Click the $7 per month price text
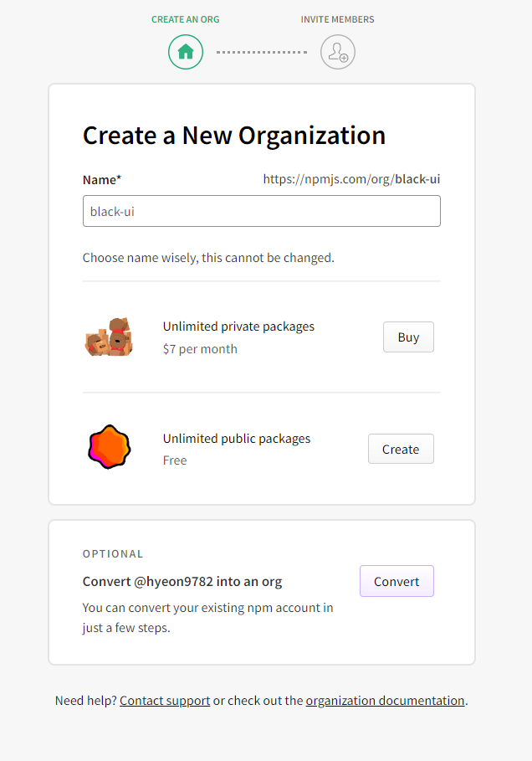Viewport: 532px width, 761px height. pos(200,349)
